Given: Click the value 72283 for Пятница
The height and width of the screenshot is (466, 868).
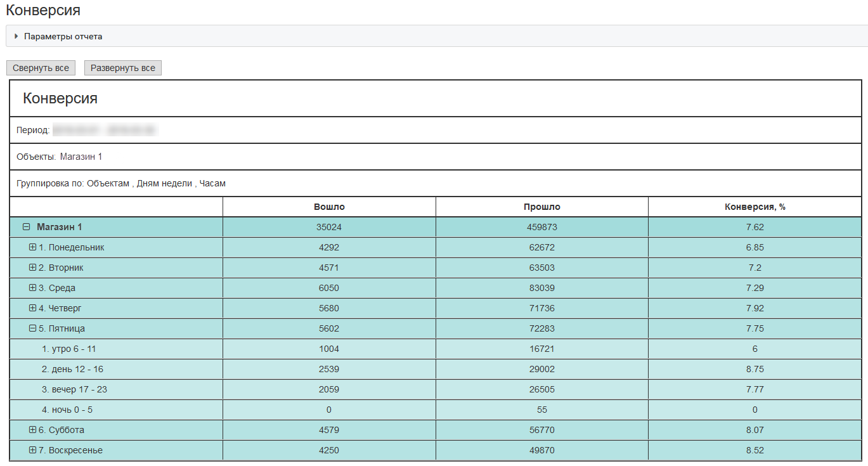Looking at the screenshot, I should (x=542, y=328).
